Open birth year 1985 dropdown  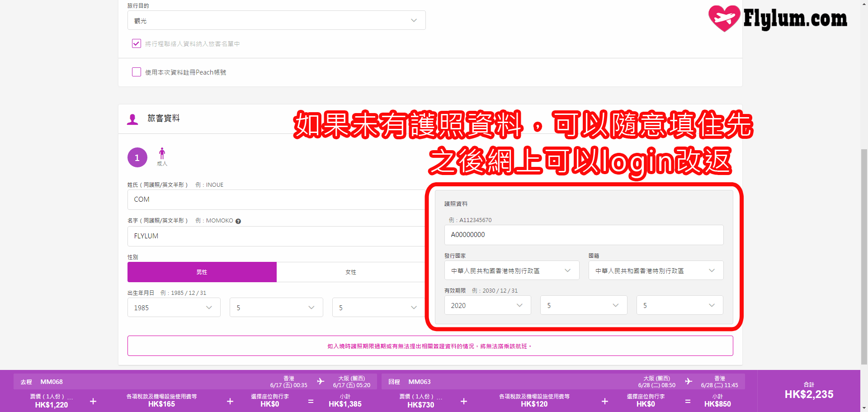174,308
